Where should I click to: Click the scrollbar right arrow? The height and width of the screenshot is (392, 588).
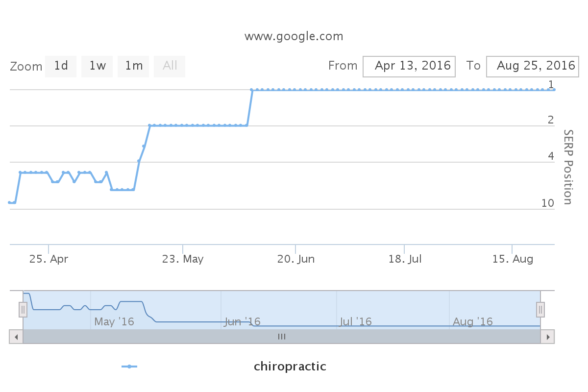pyautogui.click(x=547, y=337)
